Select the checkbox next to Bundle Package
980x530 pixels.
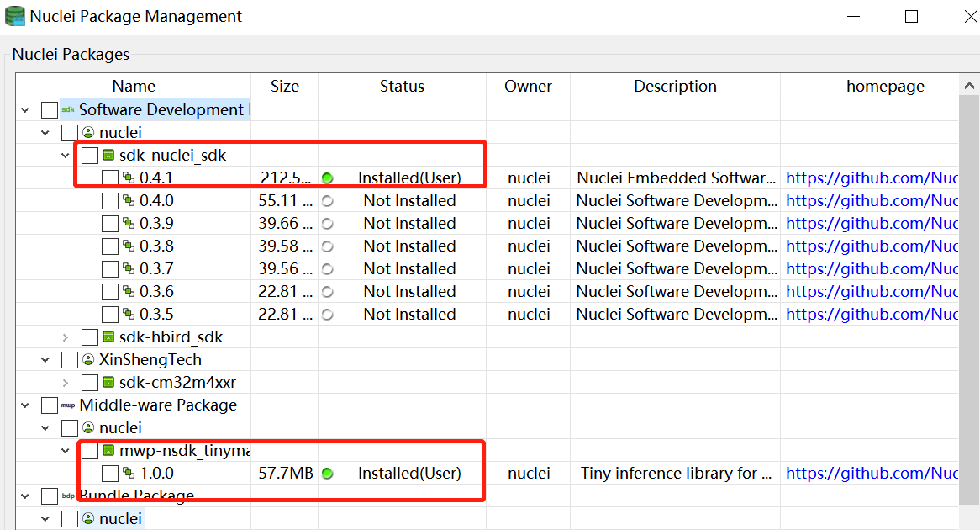[49, 496]
